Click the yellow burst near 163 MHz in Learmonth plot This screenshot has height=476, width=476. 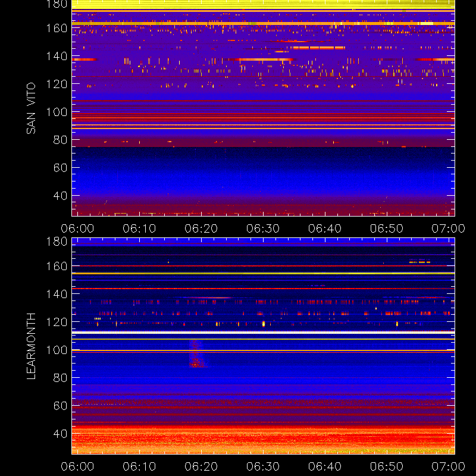coord(420,261)
